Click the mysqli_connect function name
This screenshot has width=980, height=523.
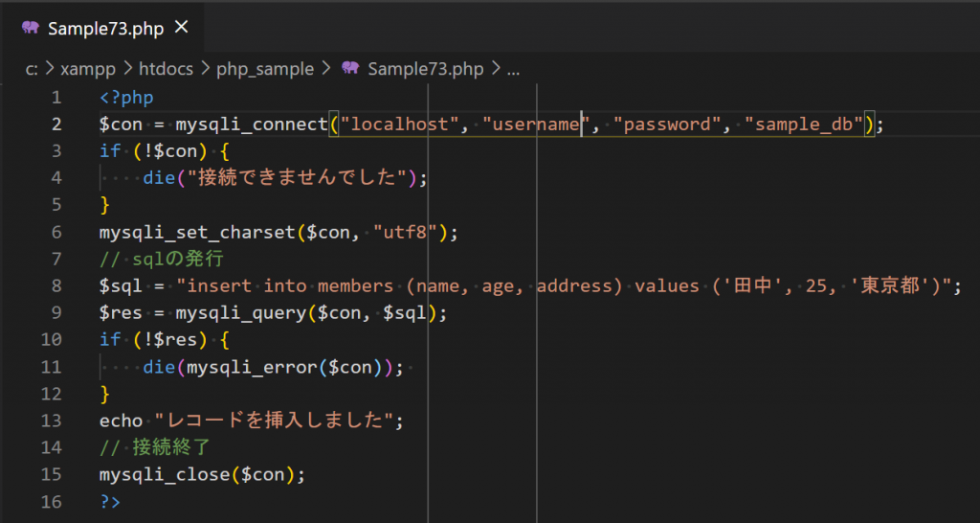tap(251, 124)
